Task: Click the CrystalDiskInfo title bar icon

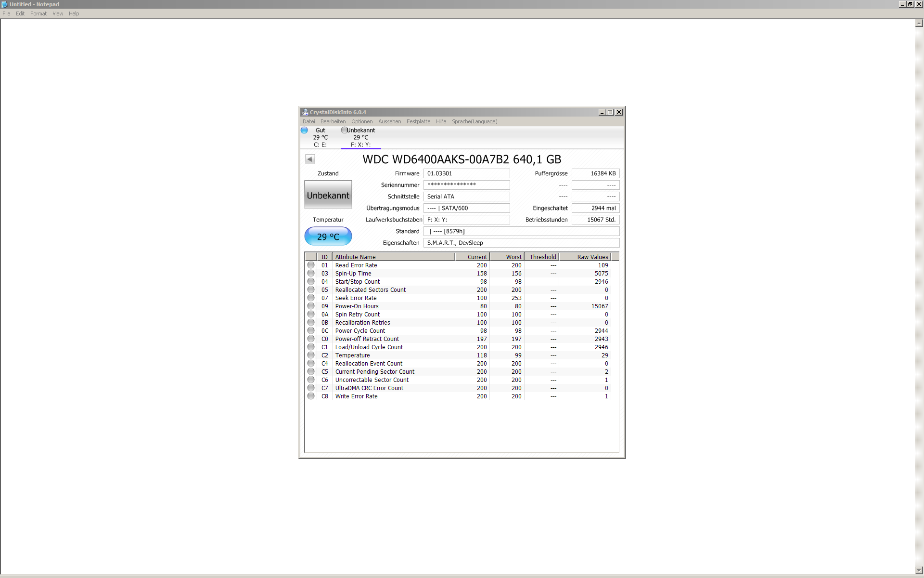Action: coord(305,112)
